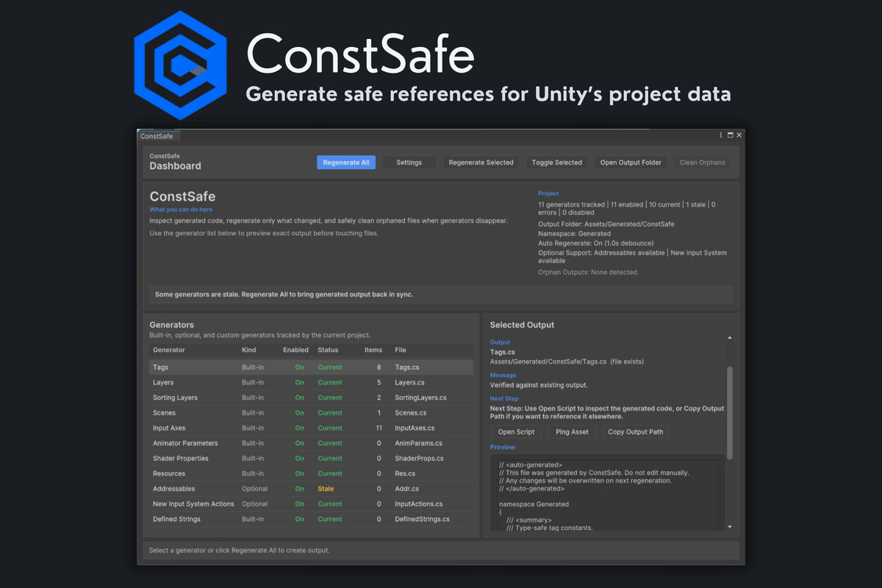Click the Selected Output scrollbar up arrow
This screenshot has width=882, height=588.
730,337
